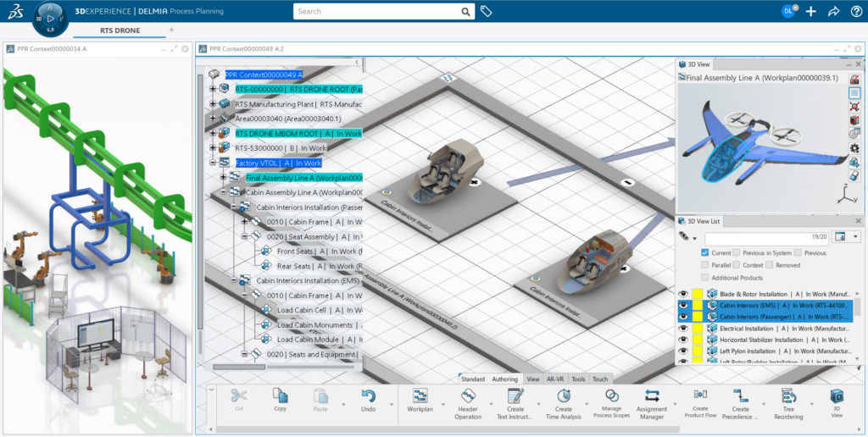This screenshot has width=868, height=437.
Task: Click the share arrow icon in top bar
Action: point(833,12)
